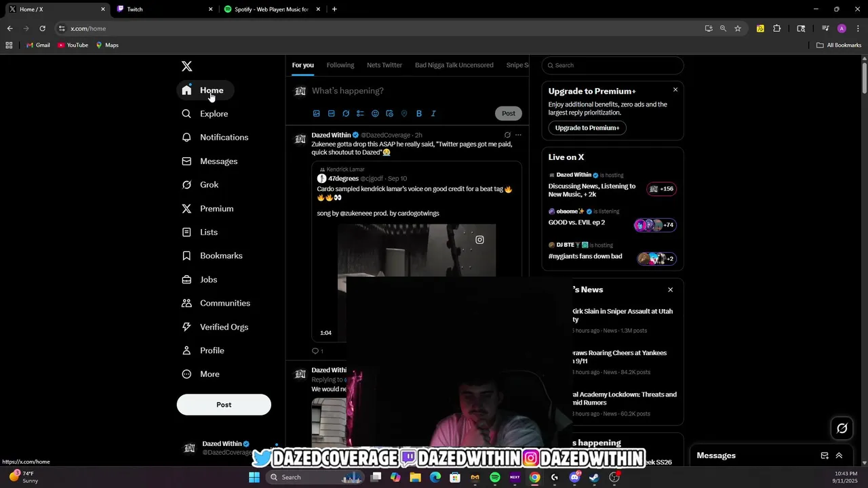Click reply icon under first tweet
The height and width of the screenshot is (488, 868).
tap(315, 351)
